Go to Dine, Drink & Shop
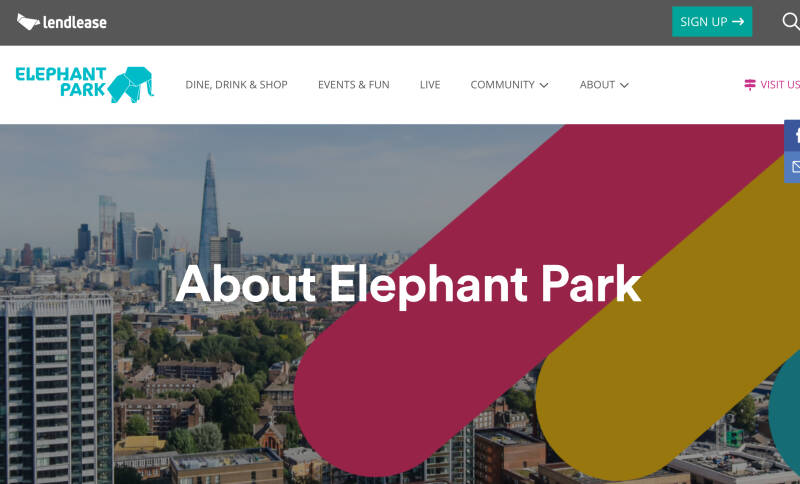Image resolution: width=800 pixels, height=484 pixels. coord(236,85)
